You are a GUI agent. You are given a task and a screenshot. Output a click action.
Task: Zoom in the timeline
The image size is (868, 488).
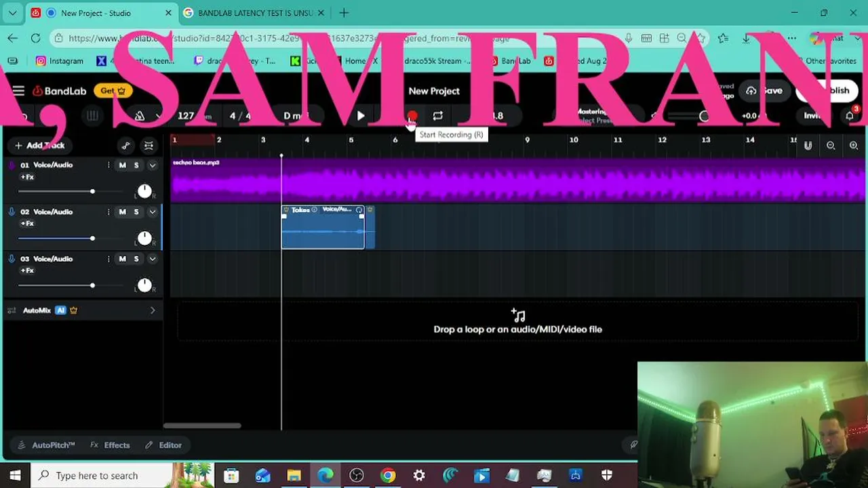[x=854, y=145]
